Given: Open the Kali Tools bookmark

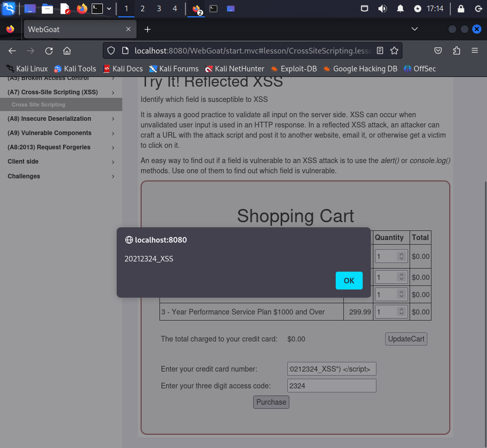Looking at the screenshot, I should [75, 69].
